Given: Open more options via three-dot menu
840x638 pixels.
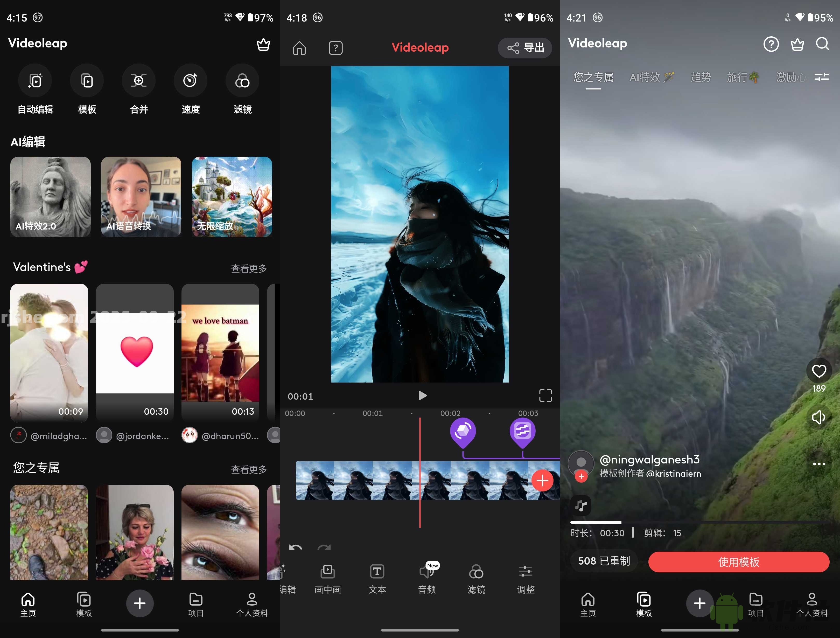Looking at the screenshot, I should (x=819, y=463).
